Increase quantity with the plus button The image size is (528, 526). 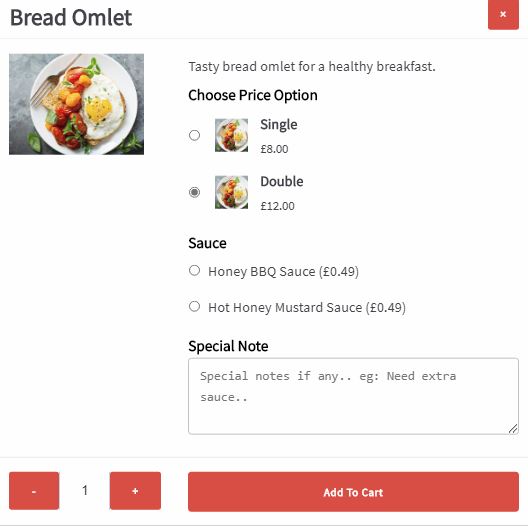point(135,491)
